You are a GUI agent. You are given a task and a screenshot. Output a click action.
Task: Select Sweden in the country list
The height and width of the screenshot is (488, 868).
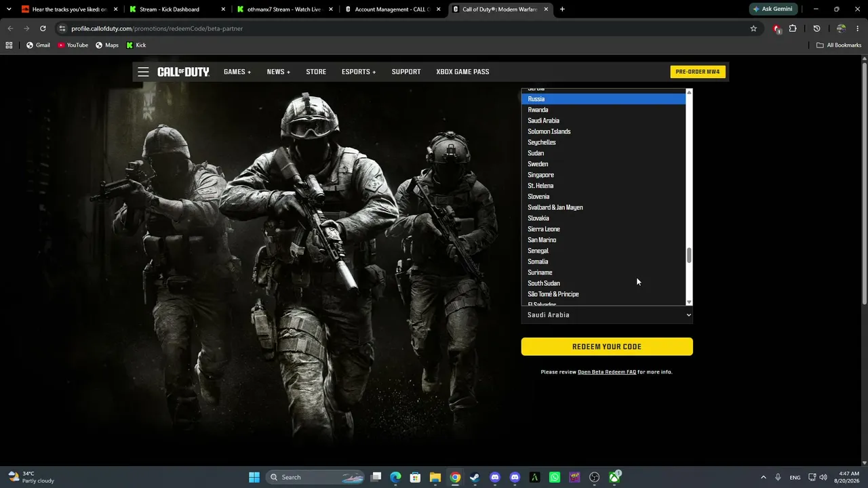click(604, 164)
